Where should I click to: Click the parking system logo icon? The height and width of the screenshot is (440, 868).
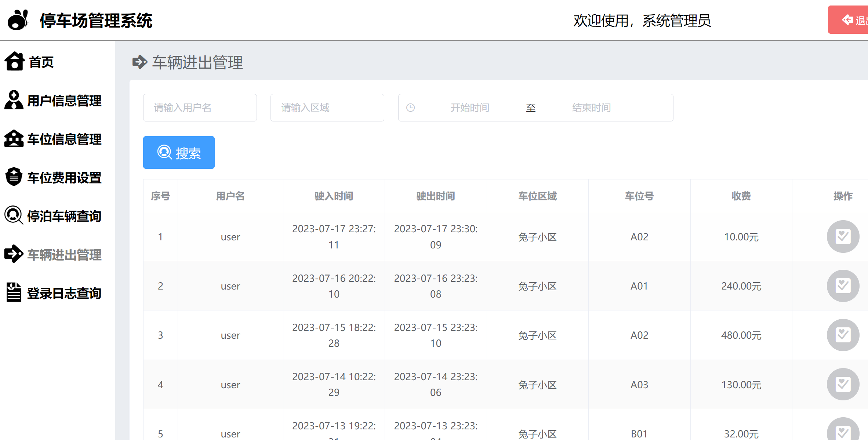pos(18,20)
